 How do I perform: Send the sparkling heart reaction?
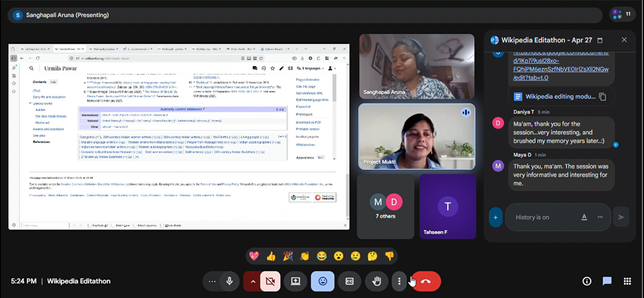click(254, 256)
